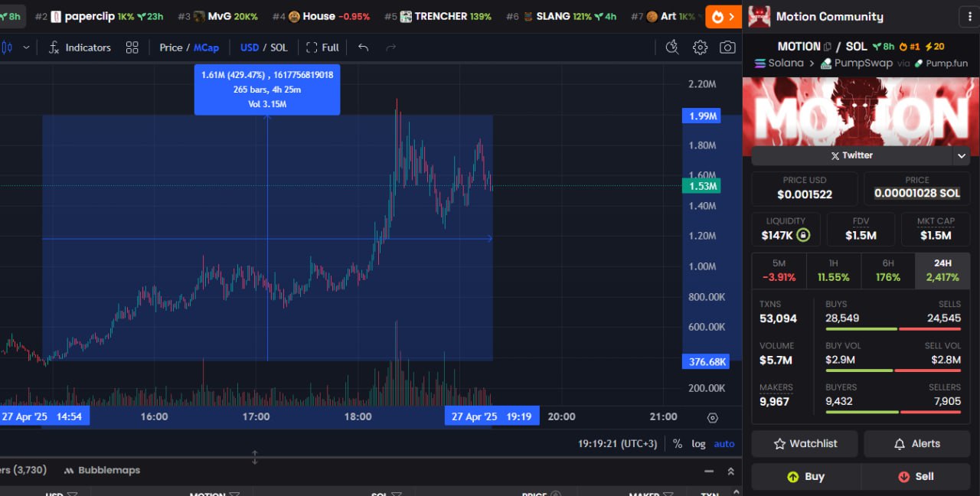
Task: Take a chart snapshot with camera icon
Action: [727, 47]
